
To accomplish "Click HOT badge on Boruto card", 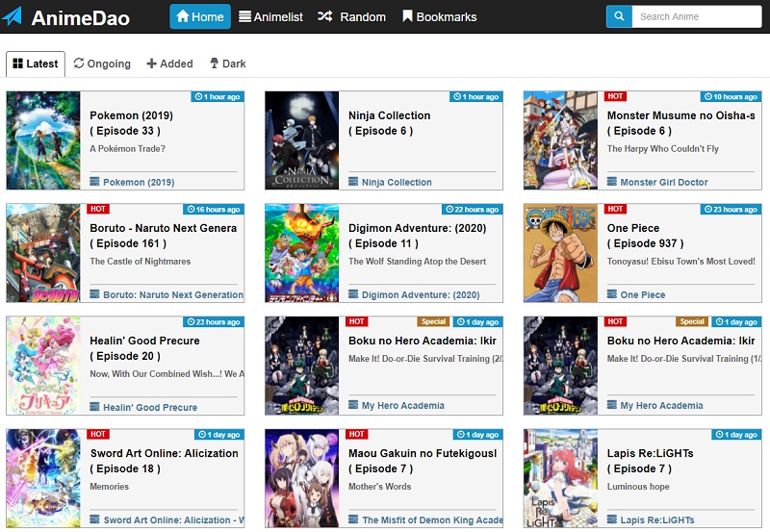I will coord(98,209).
